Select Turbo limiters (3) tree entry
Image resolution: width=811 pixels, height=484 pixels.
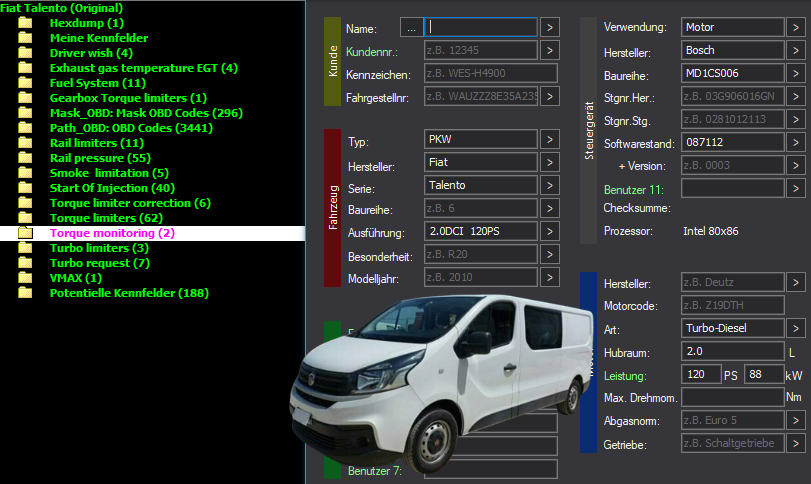point(99,248)
